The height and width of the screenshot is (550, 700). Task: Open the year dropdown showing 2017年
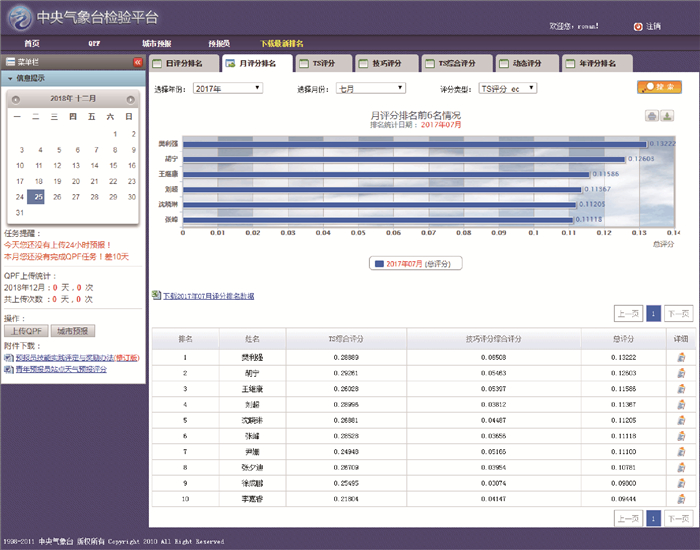pos(227,88)
